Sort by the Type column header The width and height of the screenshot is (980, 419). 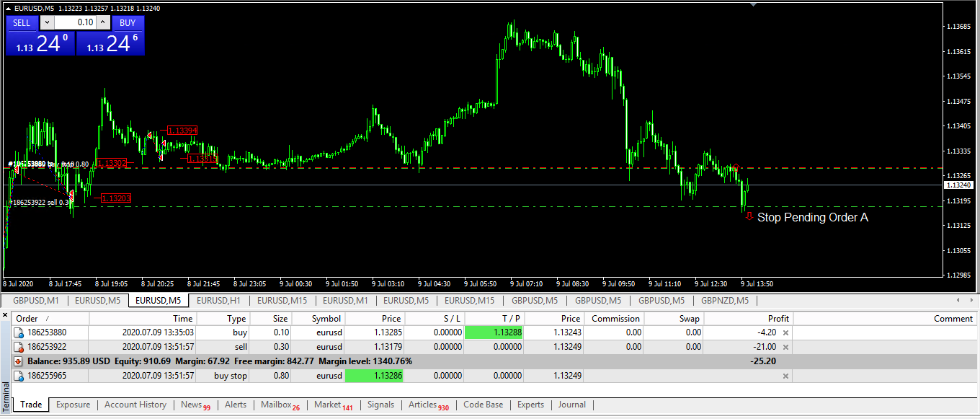coord(223,318)
